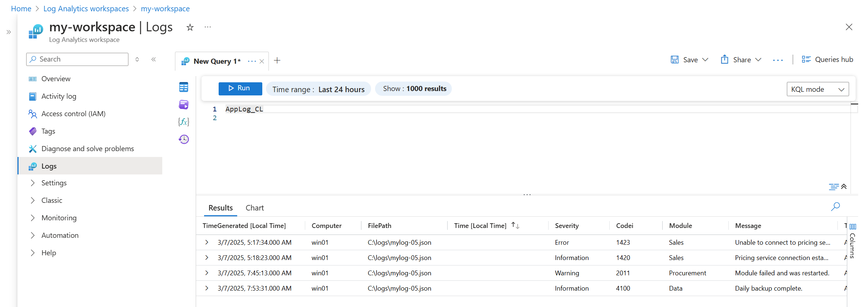Collapse the query editor with double chevron
Viewport: 868px width, 307px height.
pyautogui.click(x=844, y=186)
